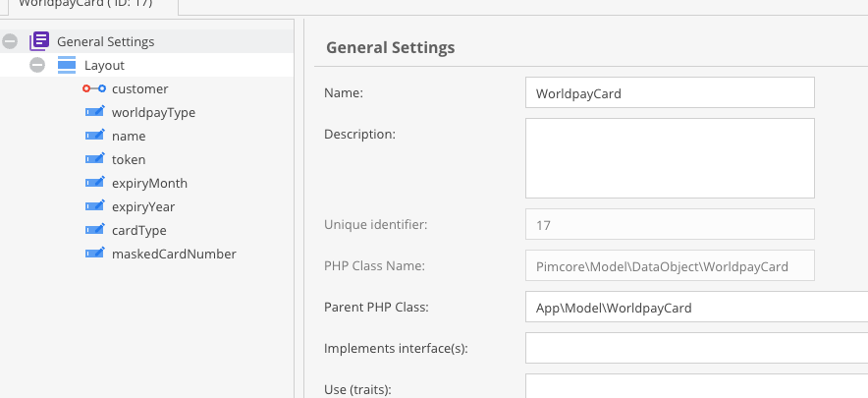Select the Layout tree item
This screenshot has width=868, height=398.
pyautogui.click(x=105, y=66)
